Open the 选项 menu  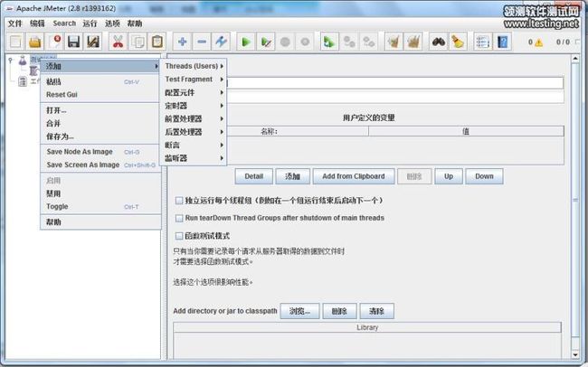(x=112, y=24)
